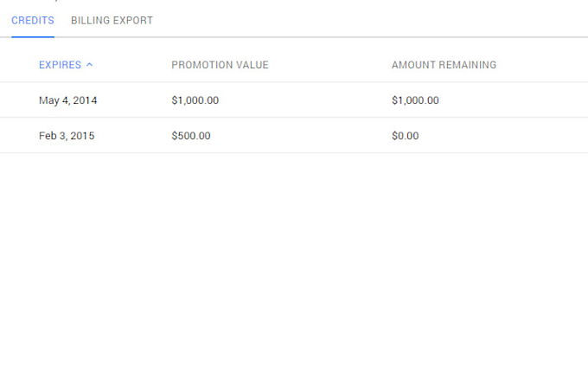This screenshot has width=588, height=386.
Task: Click the Feb 3, 2015 expiry date
Action: coord(67,136)
